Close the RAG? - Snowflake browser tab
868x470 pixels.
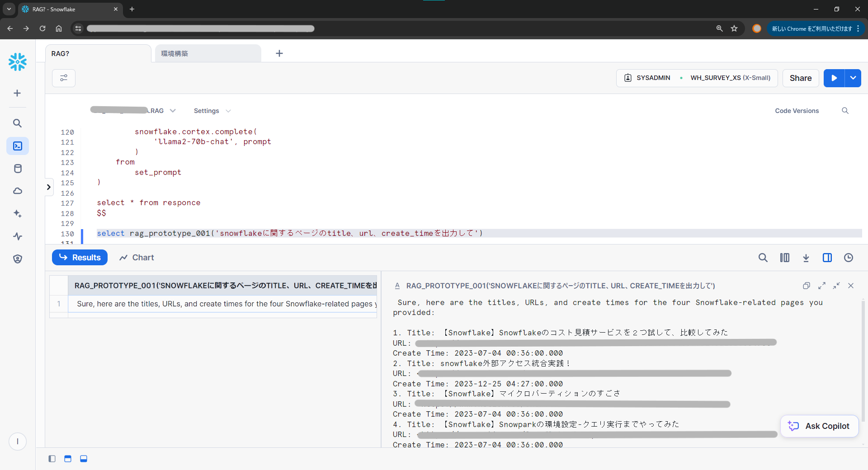tap(116, 9)
